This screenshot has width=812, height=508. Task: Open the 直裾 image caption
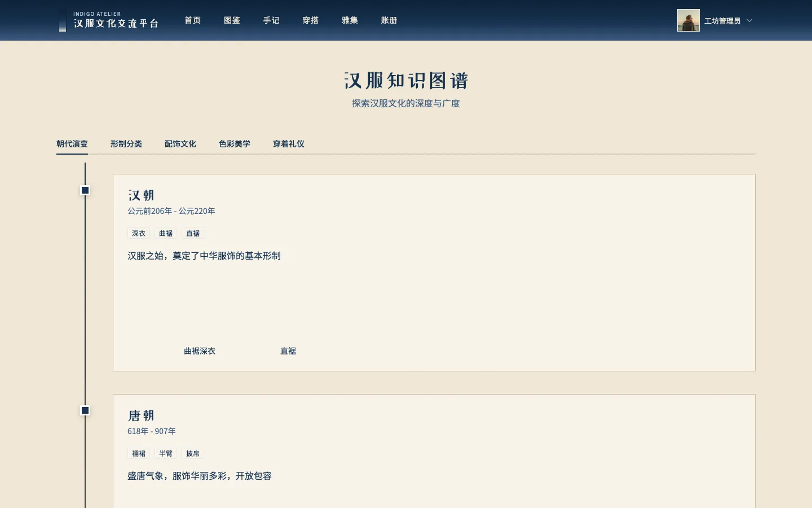tap(288, 351)
